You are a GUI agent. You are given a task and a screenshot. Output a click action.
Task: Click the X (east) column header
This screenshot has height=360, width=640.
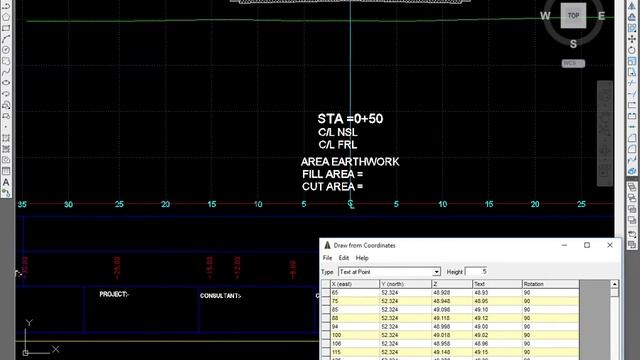[x=355, y=284]
